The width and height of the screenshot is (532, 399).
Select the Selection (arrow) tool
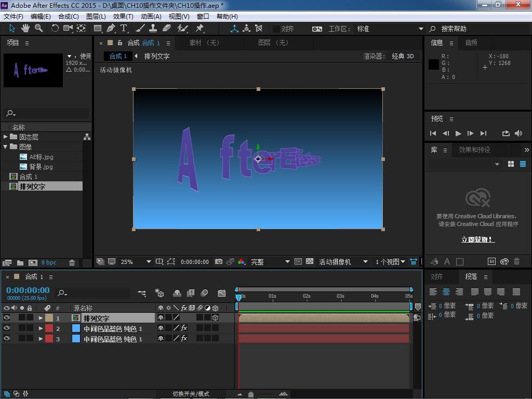(12, 29)
